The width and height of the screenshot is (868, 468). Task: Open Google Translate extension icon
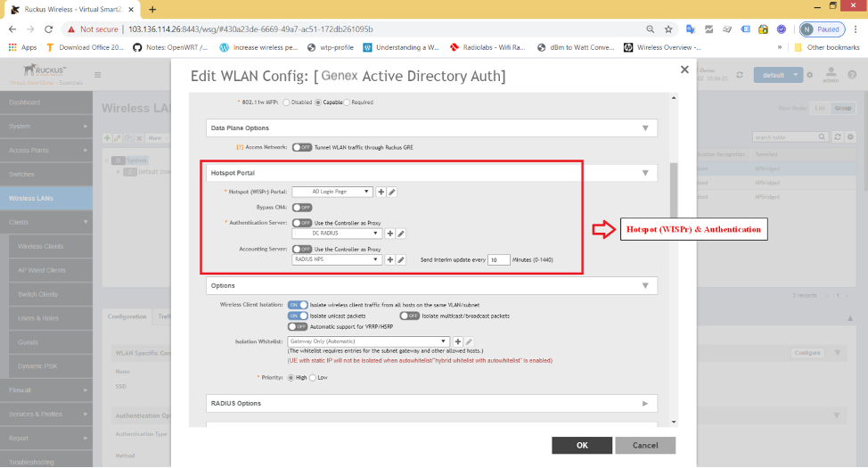(691, 29)
